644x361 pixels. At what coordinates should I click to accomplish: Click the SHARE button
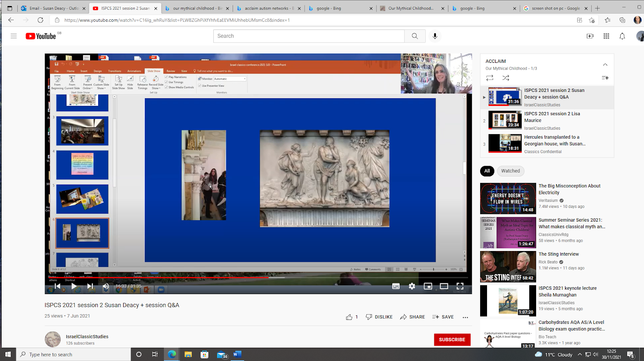(413, 317)
